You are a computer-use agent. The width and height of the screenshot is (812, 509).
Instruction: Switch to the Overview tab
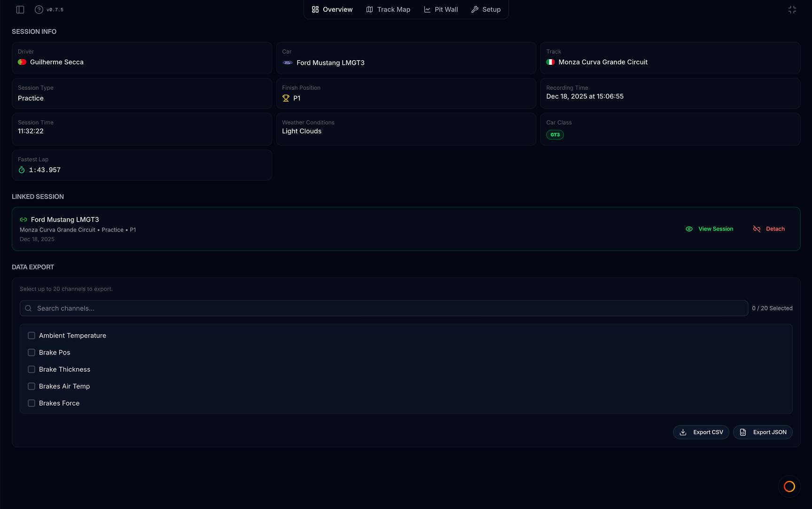point(332,9)
